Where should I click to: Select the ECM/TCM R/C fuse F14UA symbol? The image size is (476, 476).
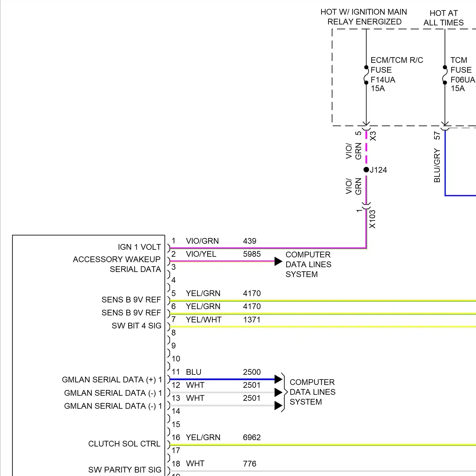pyautogui.click(x=367, y=75)
